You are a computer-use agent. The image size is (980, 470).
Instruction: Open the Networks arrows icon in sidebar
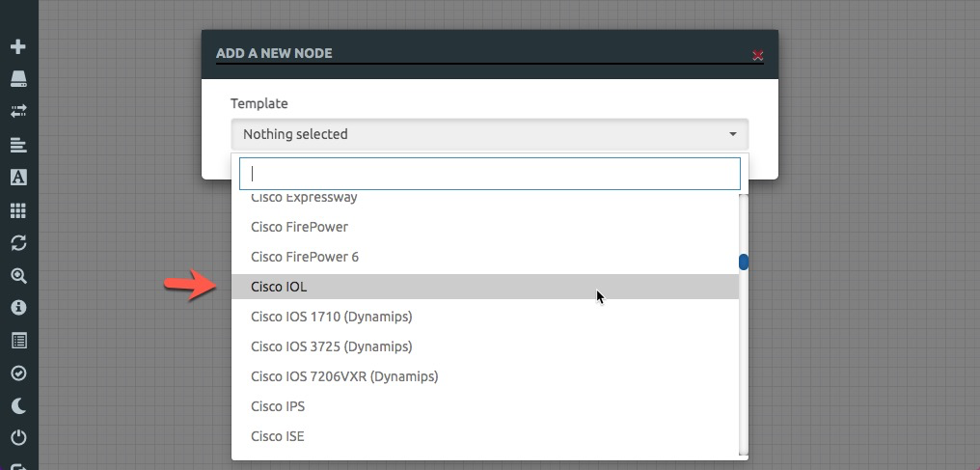18,111
